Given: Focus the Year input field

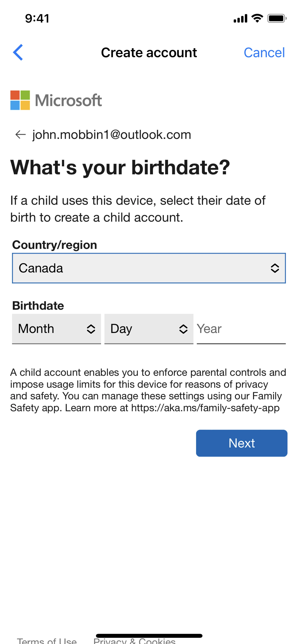Looking at the screenshot, I should coord(241,329).
